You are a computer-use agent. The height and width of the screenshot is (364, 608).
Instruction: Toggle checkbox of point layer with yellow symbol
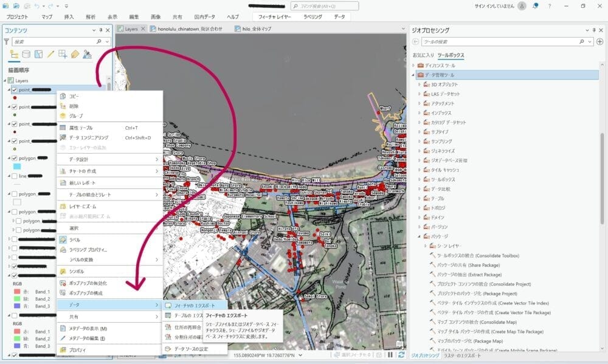(15, 141)
